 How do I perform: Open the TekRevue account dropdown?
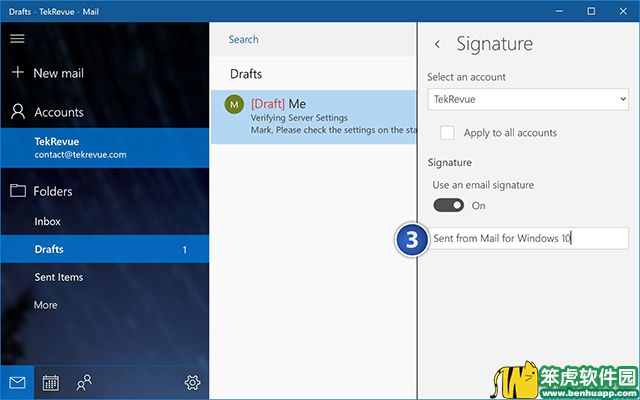pos(528,99)
